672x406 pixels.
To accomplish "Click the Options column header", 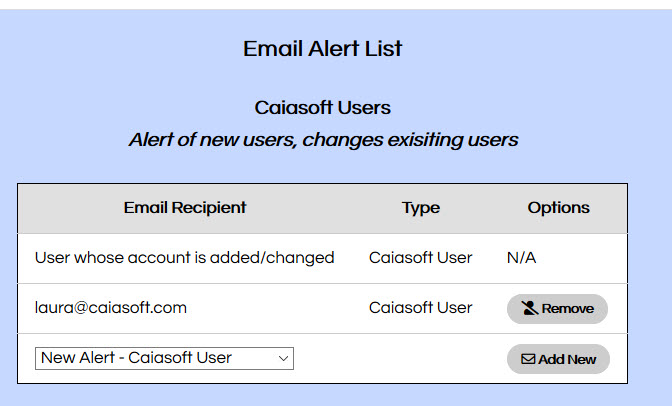I will [558, 208].
